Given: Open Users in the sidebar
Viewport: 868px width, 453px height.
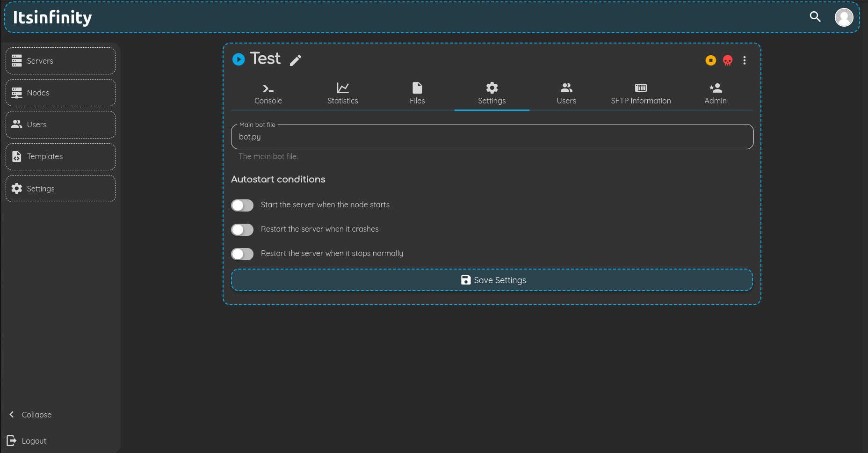Looking at the screenshot, I should pos(61,124).
